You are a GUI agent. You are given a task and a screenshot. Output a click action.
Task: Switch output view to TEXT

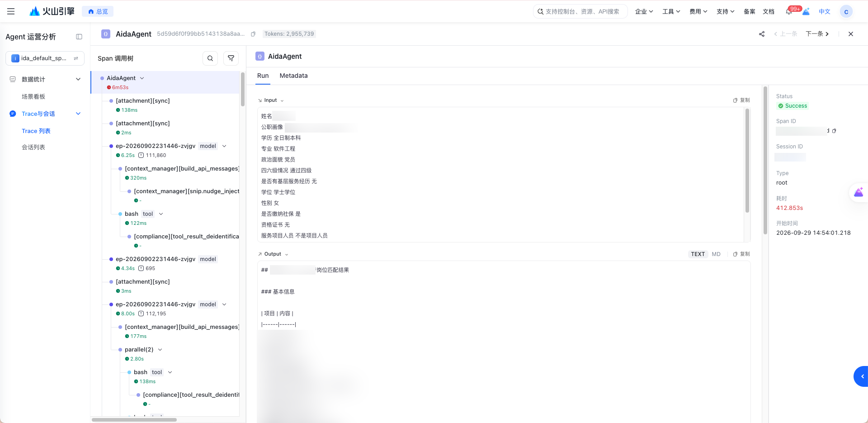coord(698,254)
